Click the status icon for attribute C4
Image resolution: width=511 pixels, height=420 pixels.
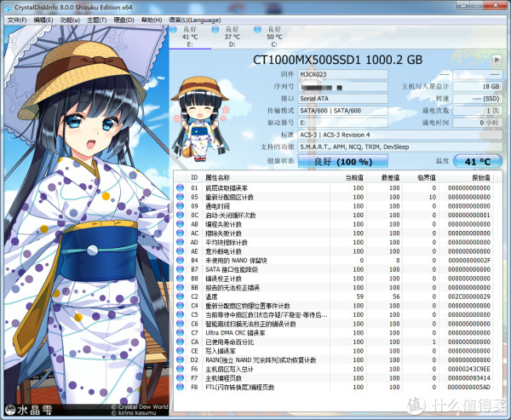click(x=180, y=305)
